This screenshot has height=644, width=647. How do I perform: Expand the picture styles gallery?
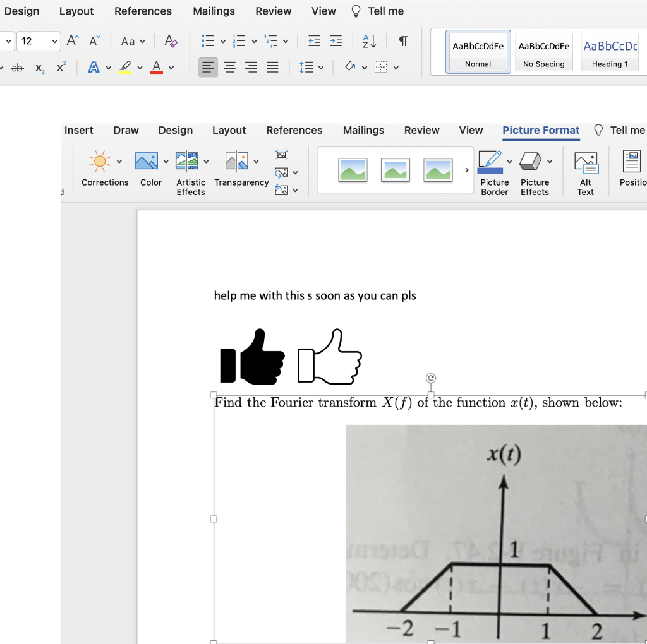click(467, 169)
